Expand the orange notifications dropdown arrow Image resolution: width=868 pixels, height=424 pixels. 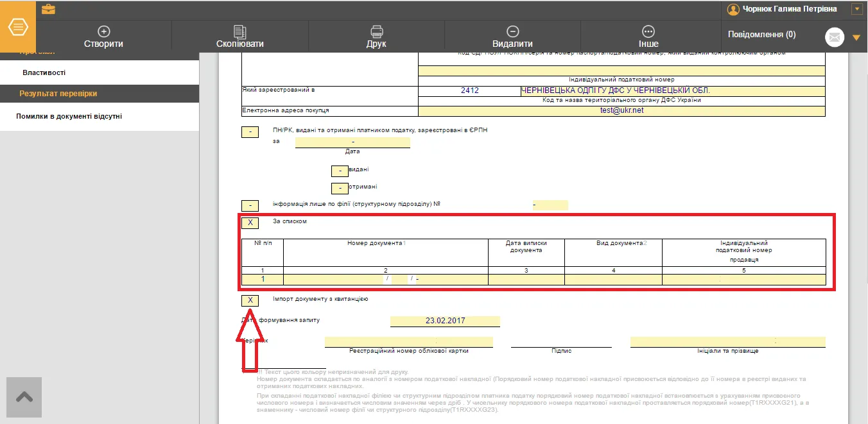(856, 37)
